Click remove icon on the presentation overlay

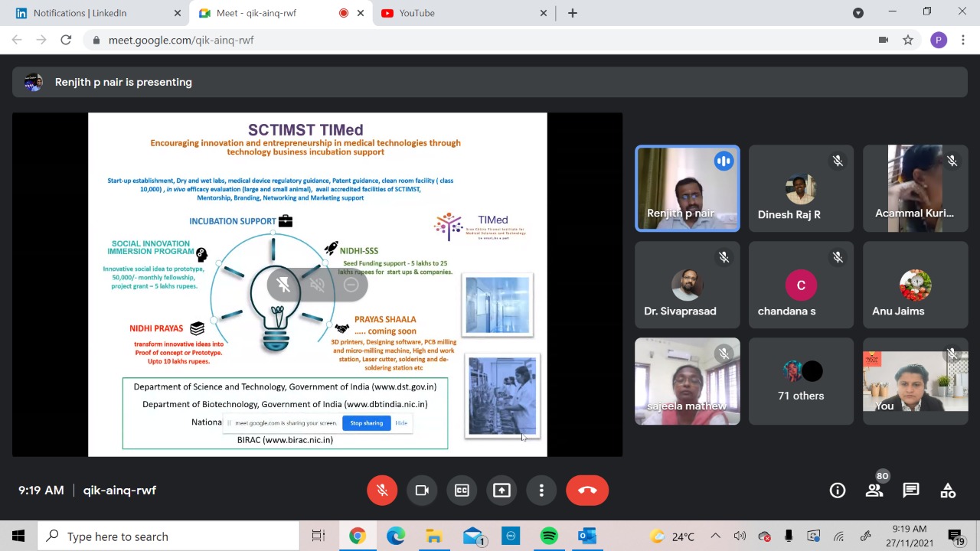point(351,285)
